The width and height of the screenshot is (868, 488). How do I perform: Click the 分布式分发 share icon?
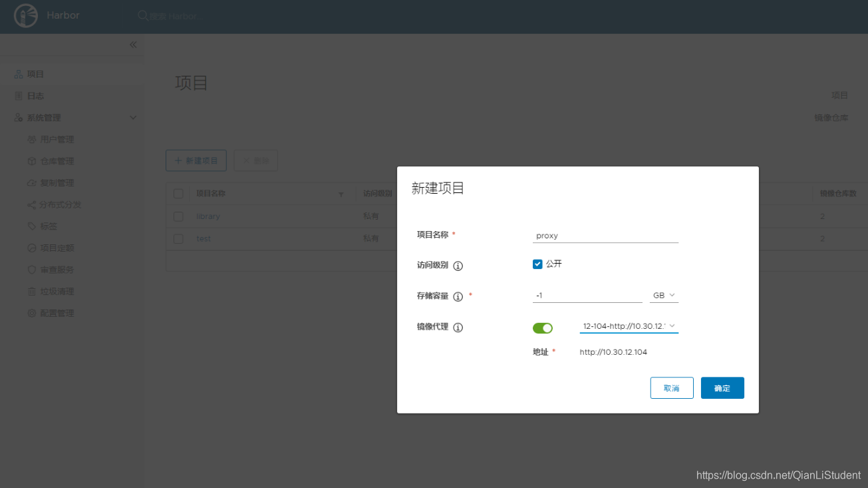(x=31, y=205)
